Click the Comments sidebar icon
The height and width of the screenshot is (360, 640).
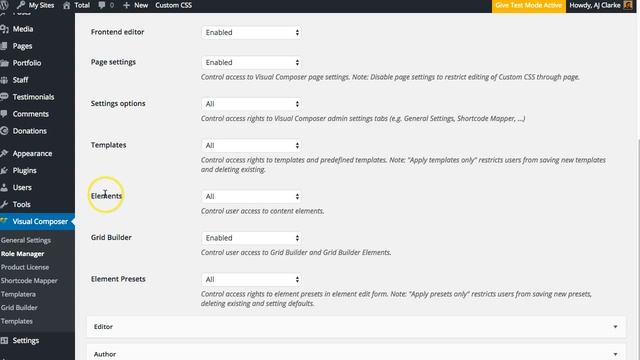[x=4, y=114]
